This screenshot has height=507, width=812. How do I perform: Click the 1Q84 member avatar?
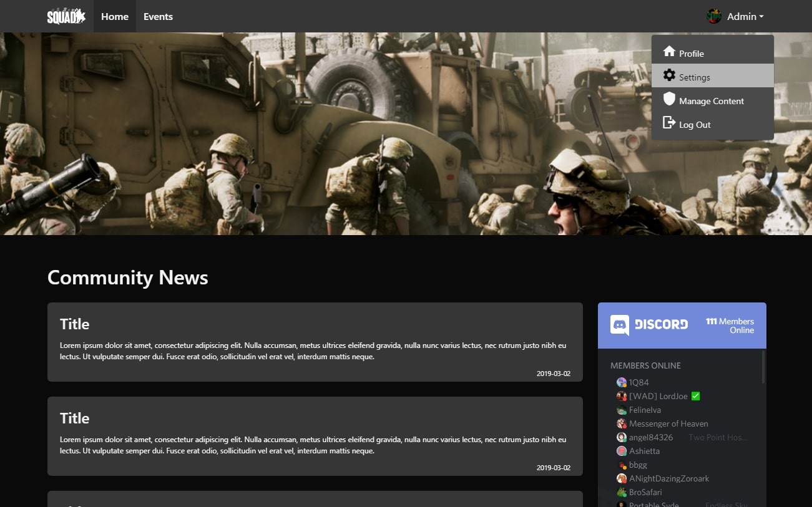point(622,382)
